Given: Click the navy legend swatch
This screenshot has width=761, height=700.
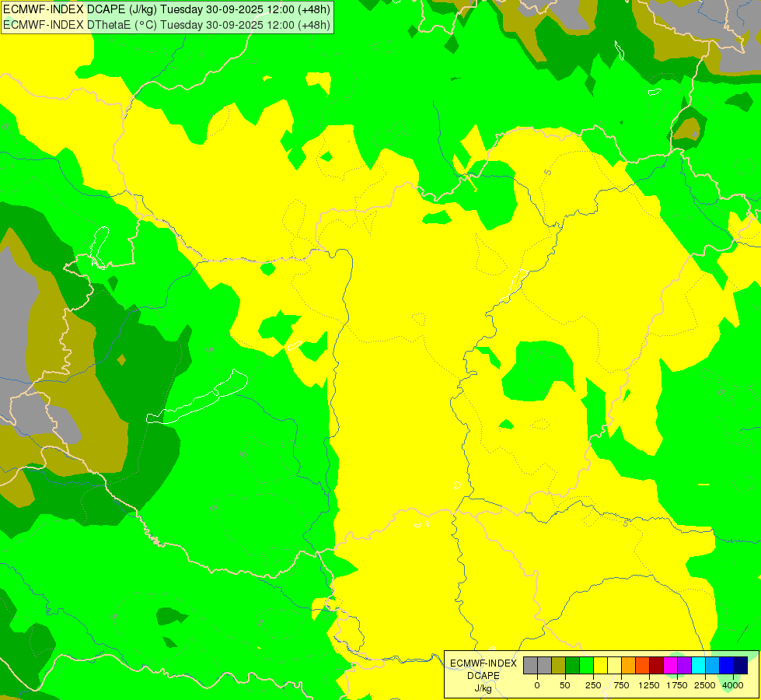Looking at the screenshot, I should pyautogui.click(x=741, y=665).
